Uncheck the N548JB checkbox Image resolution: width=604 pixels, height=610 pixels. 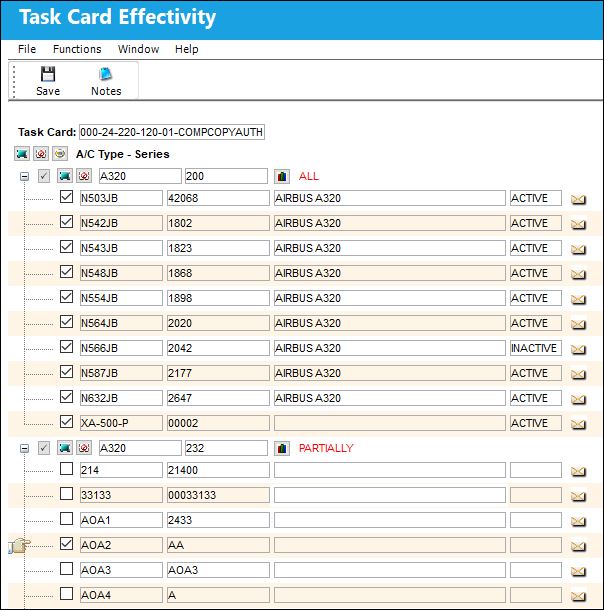[67, 272]
